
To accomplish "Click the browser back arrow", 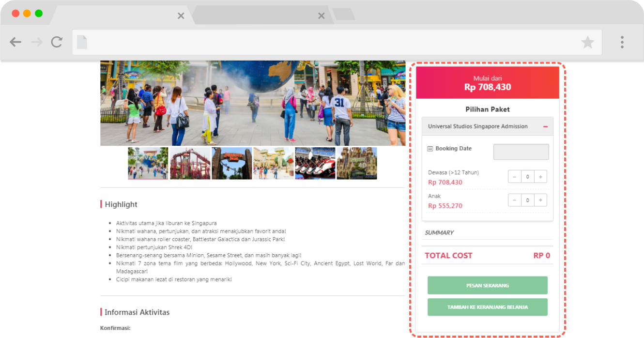I will [x=15, y=42].
